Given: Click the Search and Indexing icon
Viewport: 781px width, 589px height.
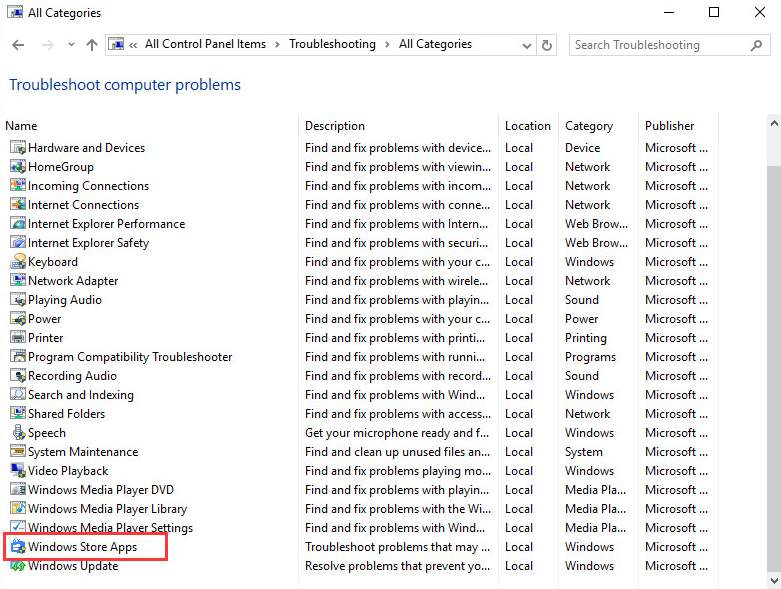Looking at the screenshot, I should pyautogui.click(x=18, y=394).
